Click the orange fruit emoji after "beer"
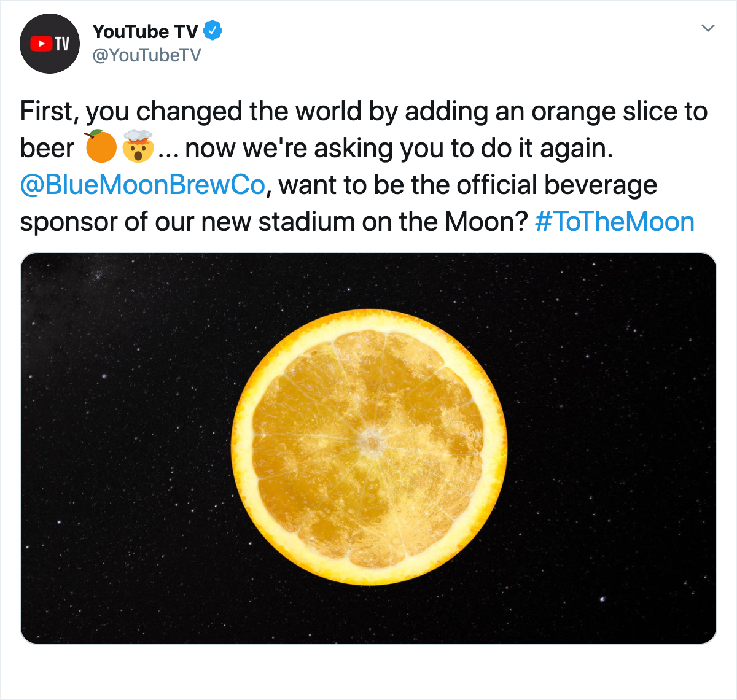The image size is (737, 700). click(101, 147)
